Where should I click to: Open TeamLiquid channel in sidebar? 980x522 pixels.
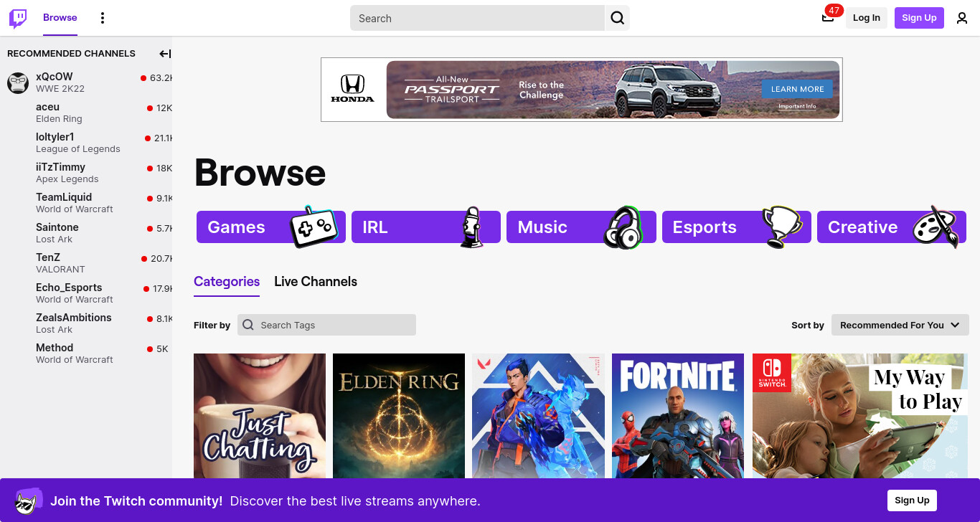pyautogui.click(x=86, y=203)
